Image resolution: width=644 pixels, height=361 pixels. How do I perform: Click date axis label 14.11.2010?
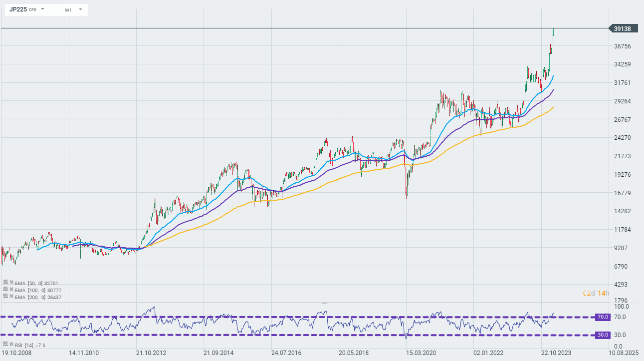(84, 353)
